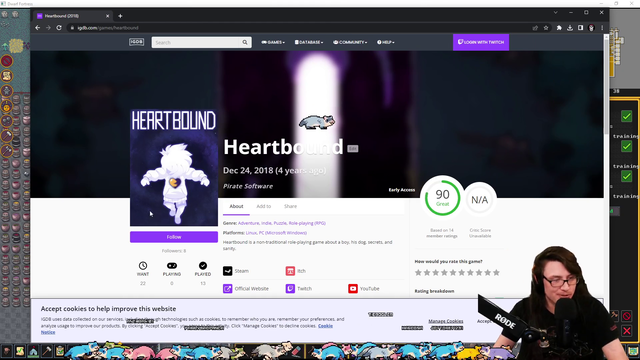
Task: Click the Edit badge beside Heartbound title
Action: point(353,149)
